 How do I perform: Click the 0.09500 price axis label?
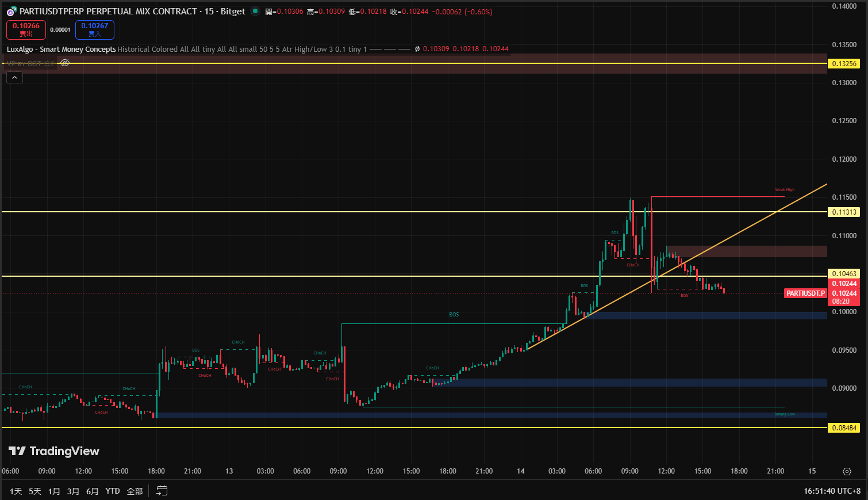click(x=844, y=350)
